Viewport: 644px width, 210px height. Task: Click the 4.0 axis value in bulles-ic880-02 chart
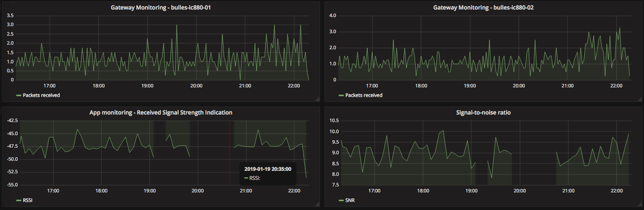(x=332, y=15)
